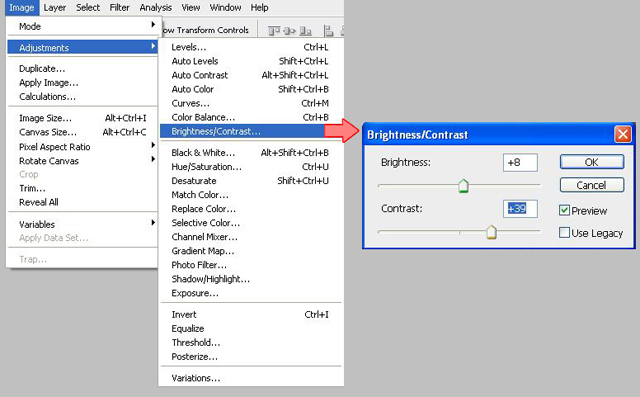
Task: Expand the Rotate Canvas submenu
Action: coord(82,161)
